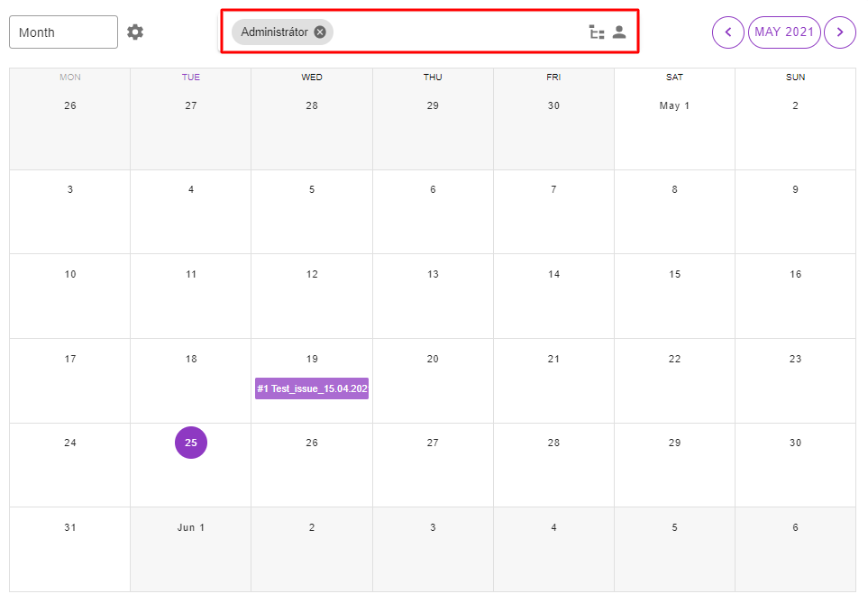Screen dimensions: 868x603
Task: Click the hierarchy tree icon in filter
Action: pyautogui.click(x=597, y=32)
